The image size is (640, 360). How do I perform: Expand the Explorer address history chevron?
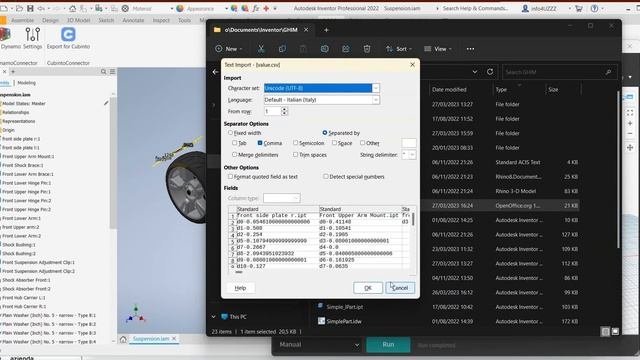coord(475,72)
